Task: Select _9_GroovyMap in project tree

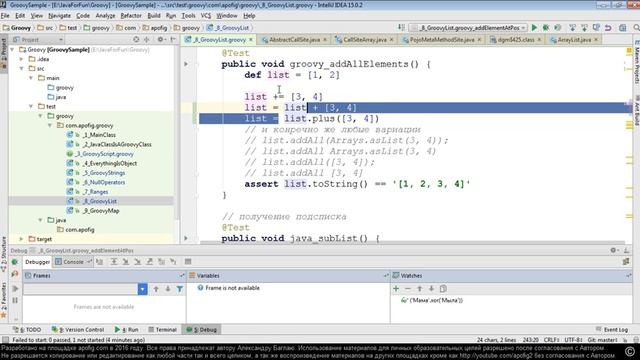Action: pyautogui.click(x=101, y=211)
